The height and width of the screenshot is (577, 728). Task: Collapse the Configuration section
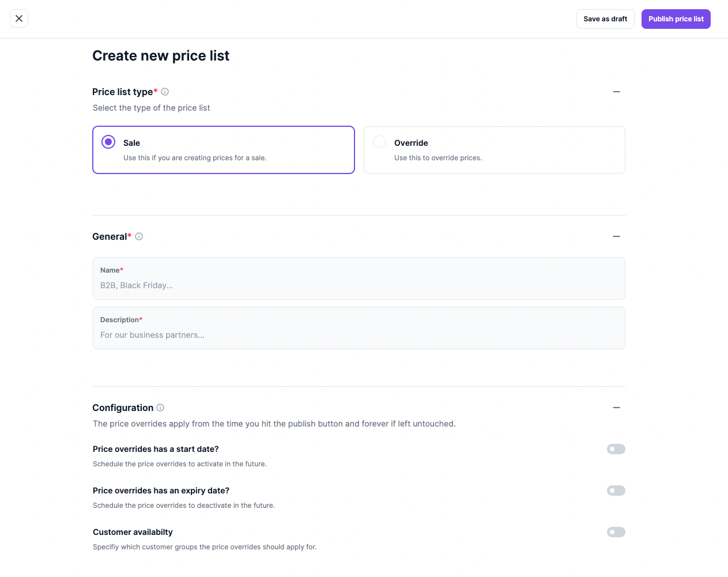616,408
